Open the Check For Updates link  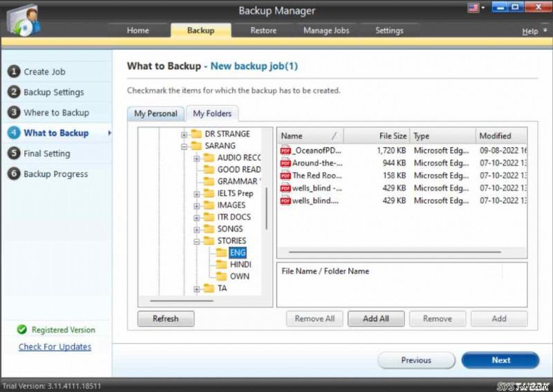tap(55, 347)
